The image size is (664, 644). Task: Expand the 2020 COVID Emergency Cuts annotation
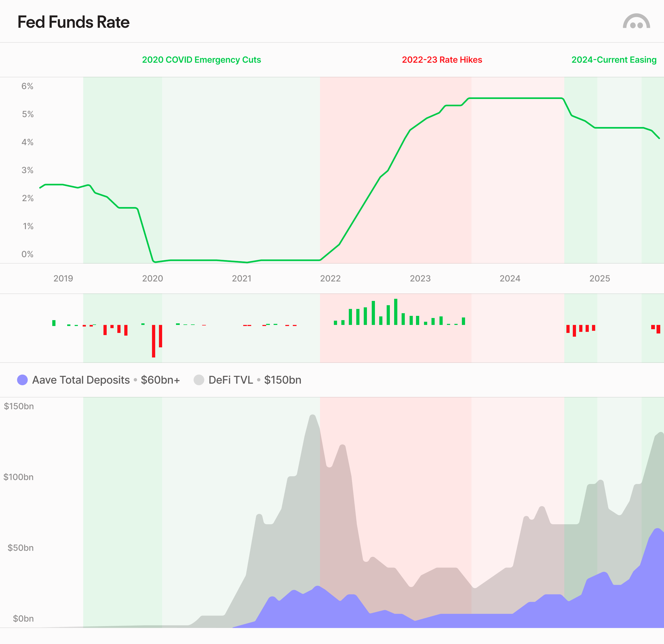(x=202, y=60)
